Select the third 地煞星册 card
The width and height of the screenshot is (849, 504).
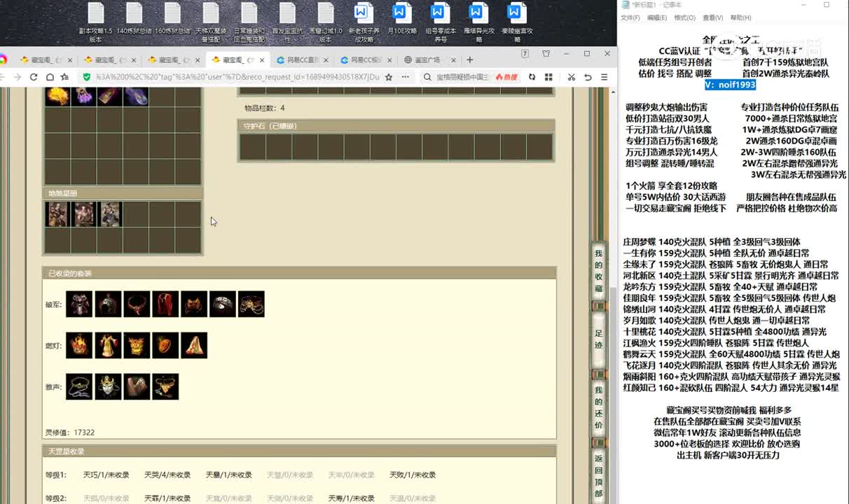click(x=111, y=214)
